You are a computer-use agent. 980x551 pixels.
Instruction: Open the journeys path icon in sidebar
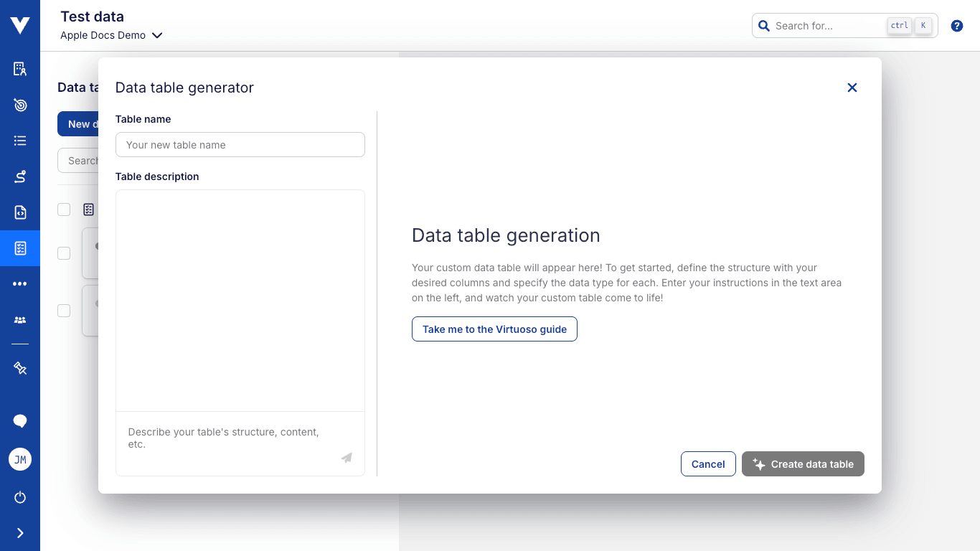point(19,176)
